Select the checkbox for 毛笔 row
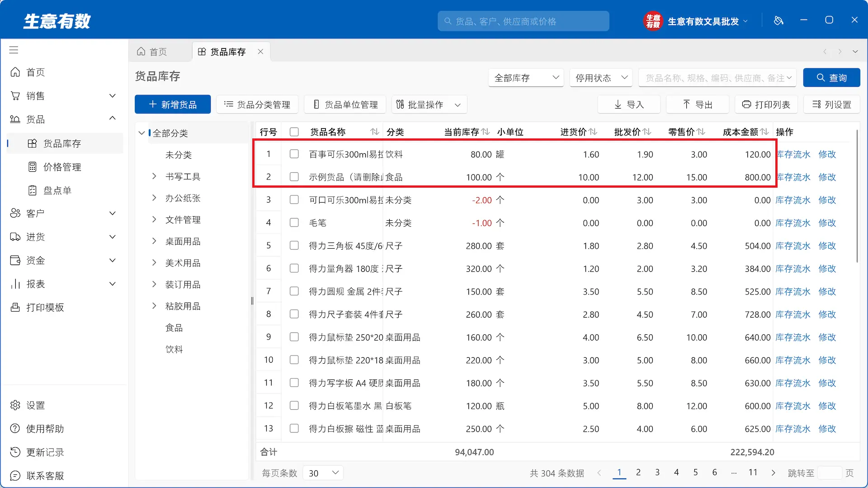The height and width of the screenshot is (488, 868). (x=294, y=223)
